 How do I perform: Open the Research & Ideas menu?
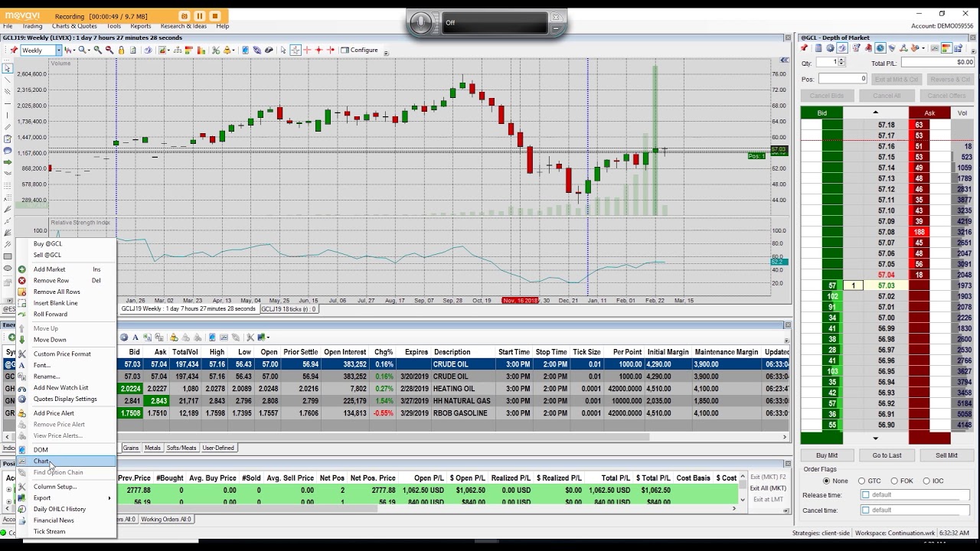[184, 26]
